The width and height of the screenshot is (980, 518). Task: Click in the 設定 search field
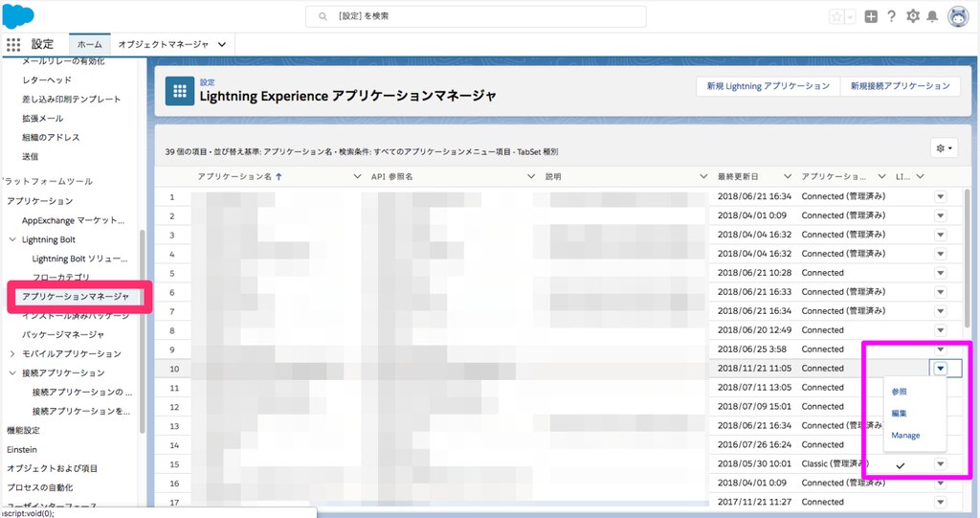click(476, 16)
